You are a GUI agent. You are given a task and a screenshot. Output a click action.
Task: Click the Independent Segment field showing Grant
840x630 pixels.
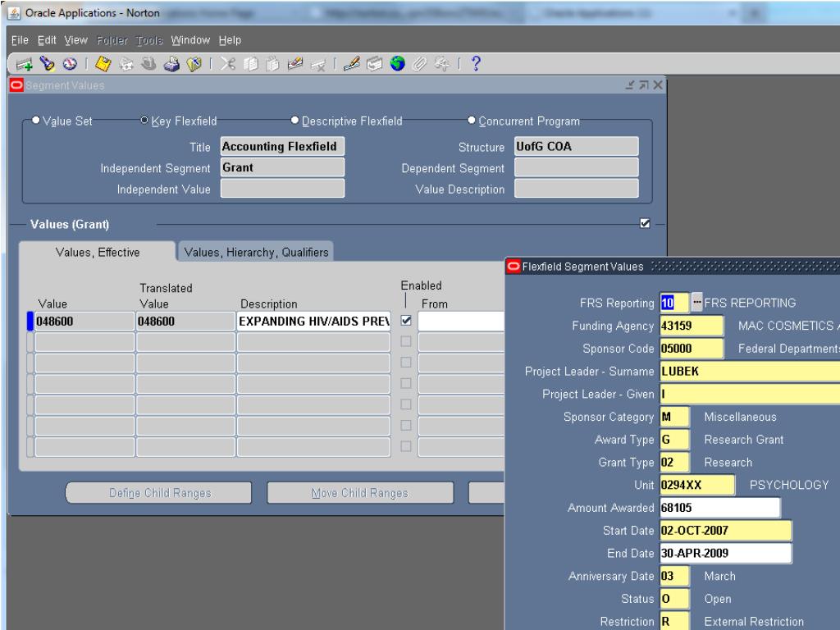click(x=282, y=167)
